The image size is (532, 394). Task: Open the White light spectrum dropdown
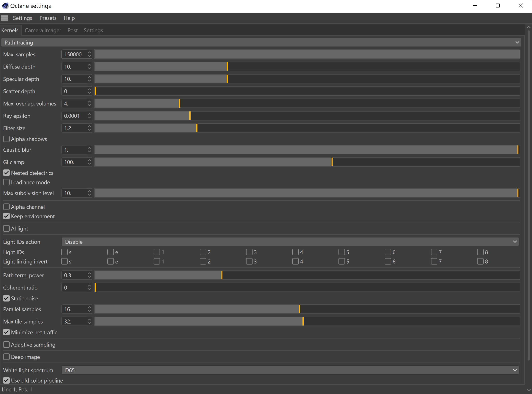click(x=290, y=370)
